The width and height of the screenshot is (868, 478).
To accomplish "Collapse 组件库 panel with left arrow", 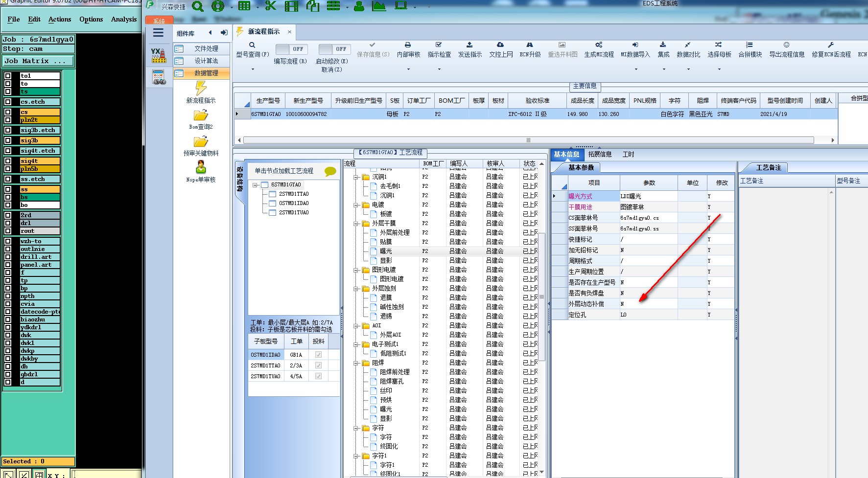I will (210, 33).
